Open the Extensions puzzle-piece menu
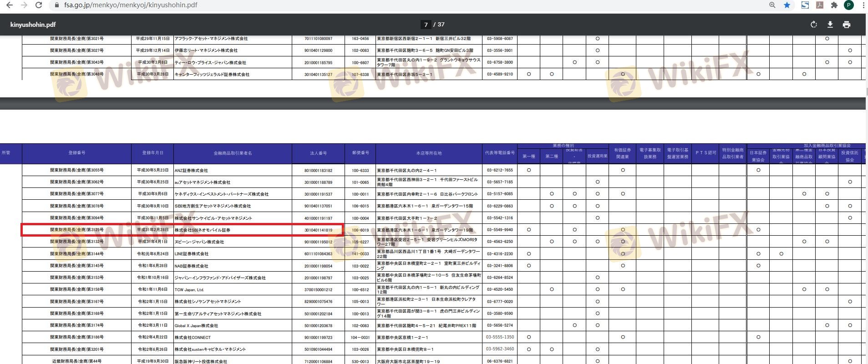Viewport: 868px width, 364px height. (834, 5)
